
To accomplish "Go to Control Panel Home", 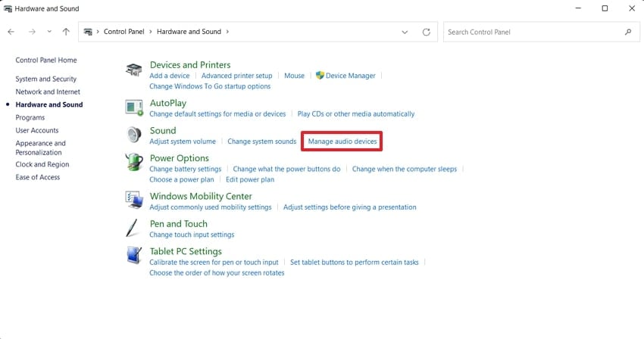I will point(45,60).
